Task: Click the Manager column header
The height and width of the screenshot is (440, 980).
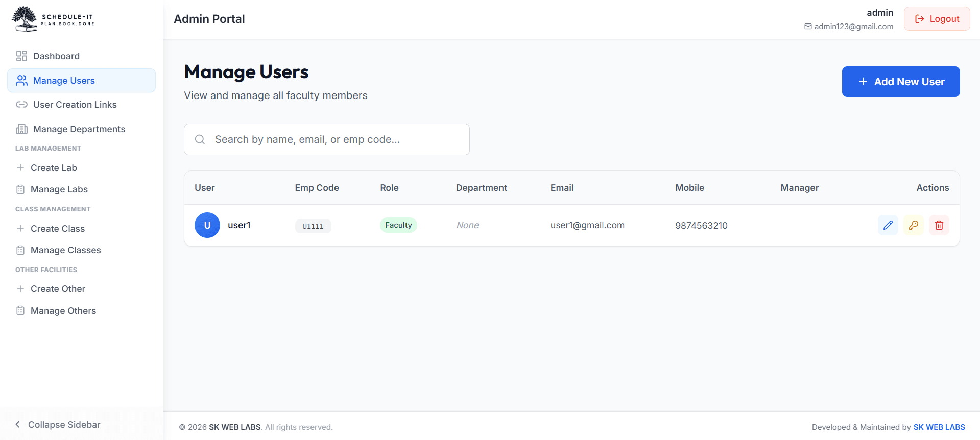Action: [799, 188]
